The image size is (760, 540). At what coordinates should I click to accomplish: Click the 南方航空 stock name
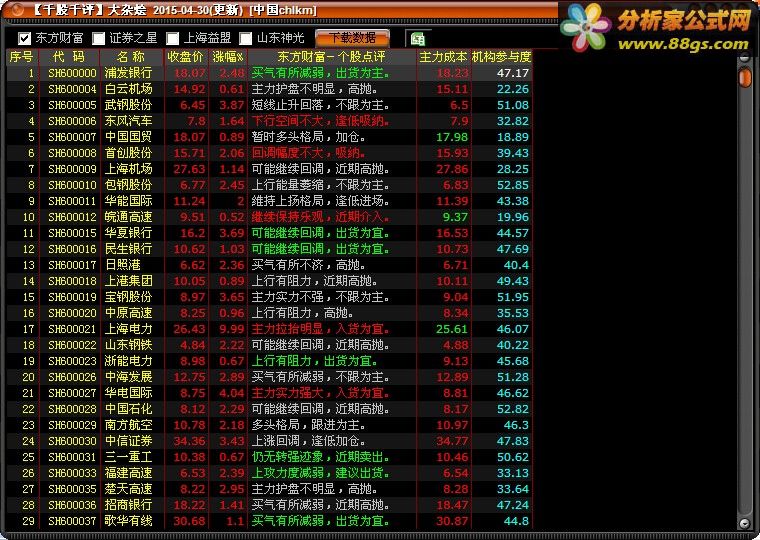click(x=128, y=425)
